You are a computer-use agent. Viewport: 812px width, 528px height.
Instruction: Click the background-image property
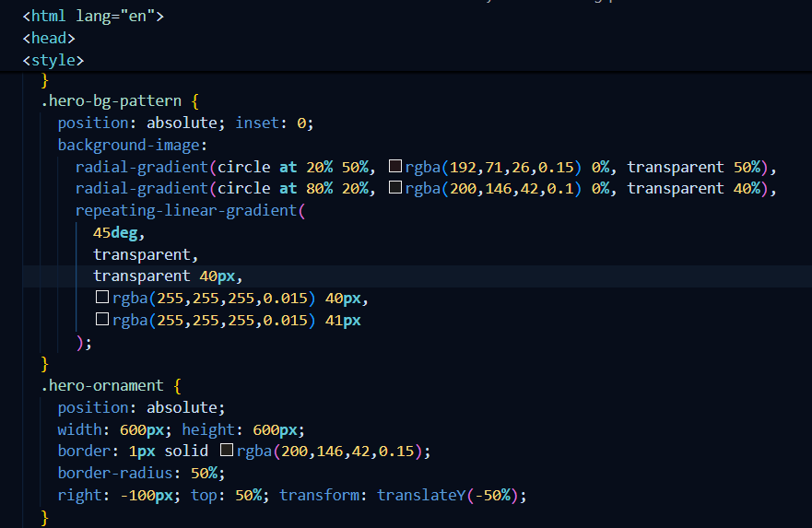tap(128, 145)
